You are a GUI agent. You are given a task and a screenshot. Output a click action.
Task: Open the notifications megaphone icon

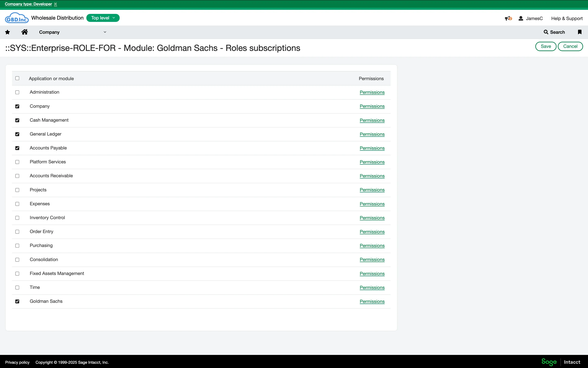click(508, 18)
